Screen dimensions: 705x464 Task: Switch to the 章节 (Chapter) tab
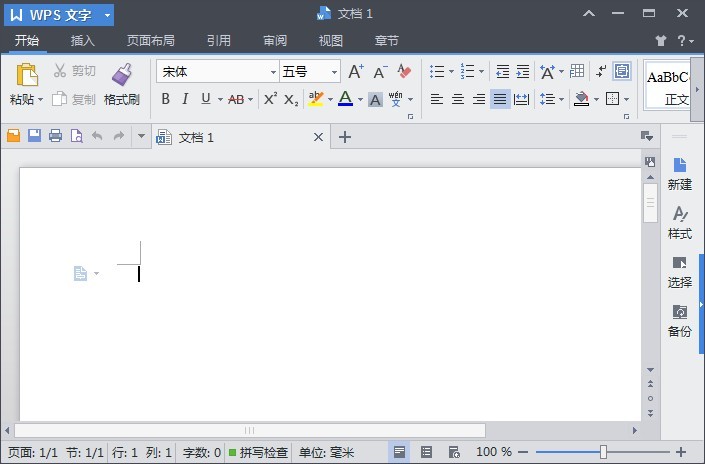(387, 41)
